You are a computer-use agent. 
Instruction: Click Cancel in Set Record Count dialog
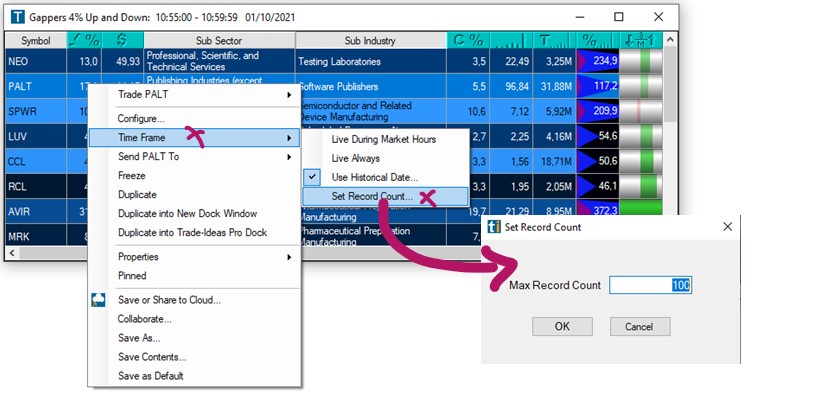640,327
